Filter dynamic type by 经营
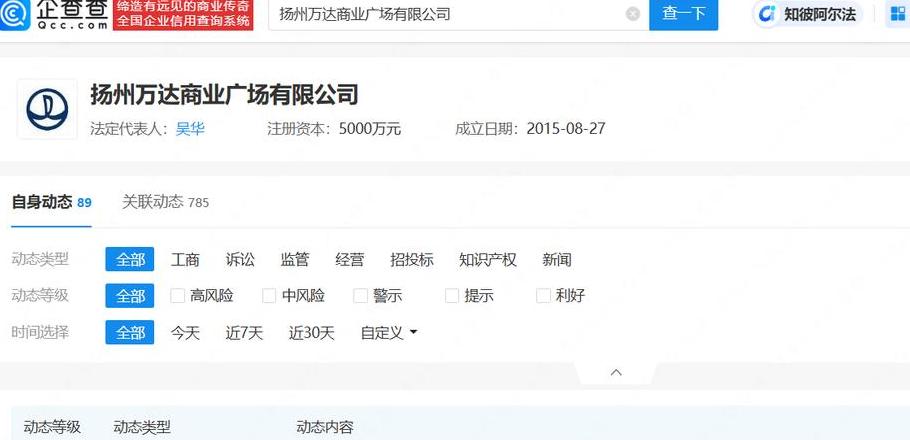This screenshot has width=910, height=440. click(x=350, y=259)
